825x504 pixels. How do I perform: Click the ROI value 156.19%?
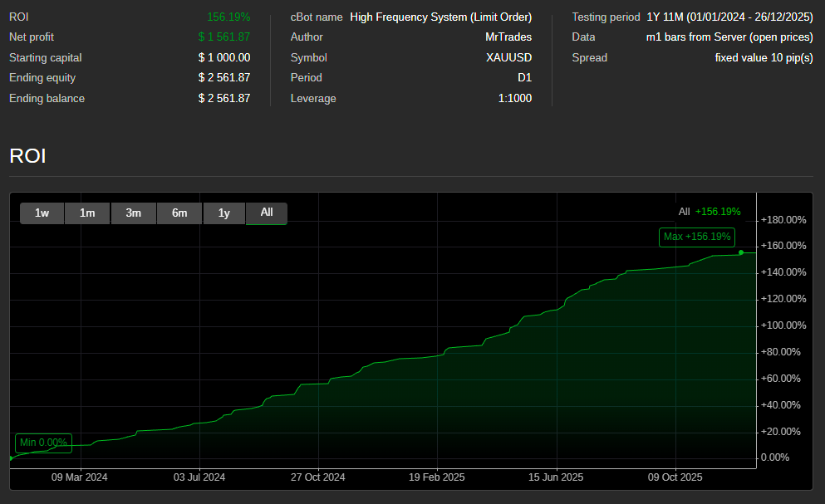click(x=228, y=17)
